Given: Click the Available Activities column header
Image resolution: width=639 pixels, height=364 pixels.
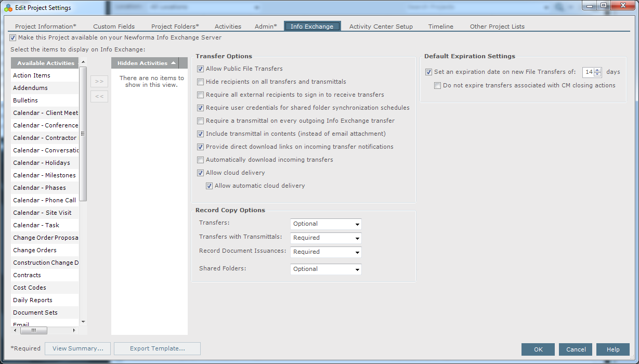Looking at the screenshot, I should 45,63.
